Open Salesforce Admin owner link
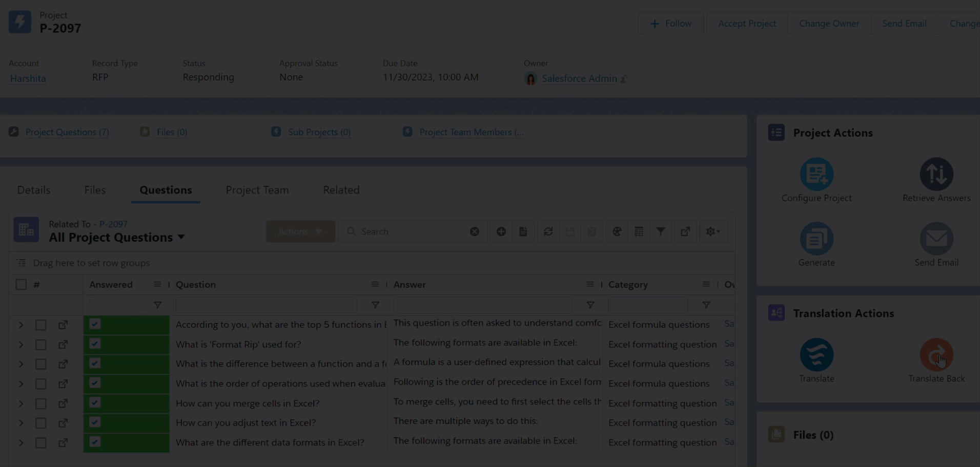 579,78
